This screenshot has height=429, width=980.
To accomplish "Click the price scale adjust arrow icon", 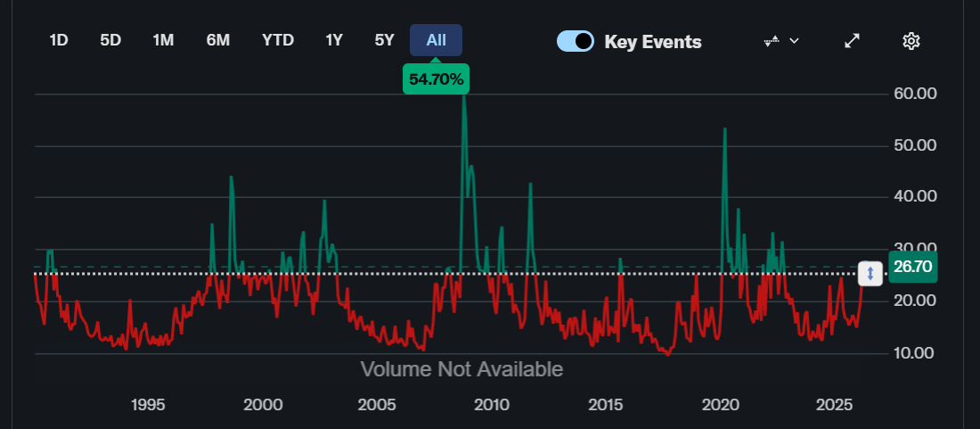I will pos(870,274).
